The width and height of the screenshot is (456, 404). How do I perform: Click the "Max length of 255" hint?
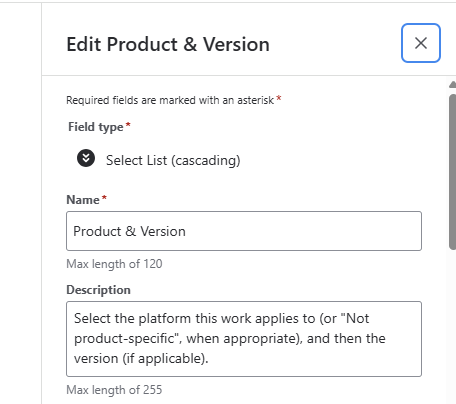(x=114, y=390)
